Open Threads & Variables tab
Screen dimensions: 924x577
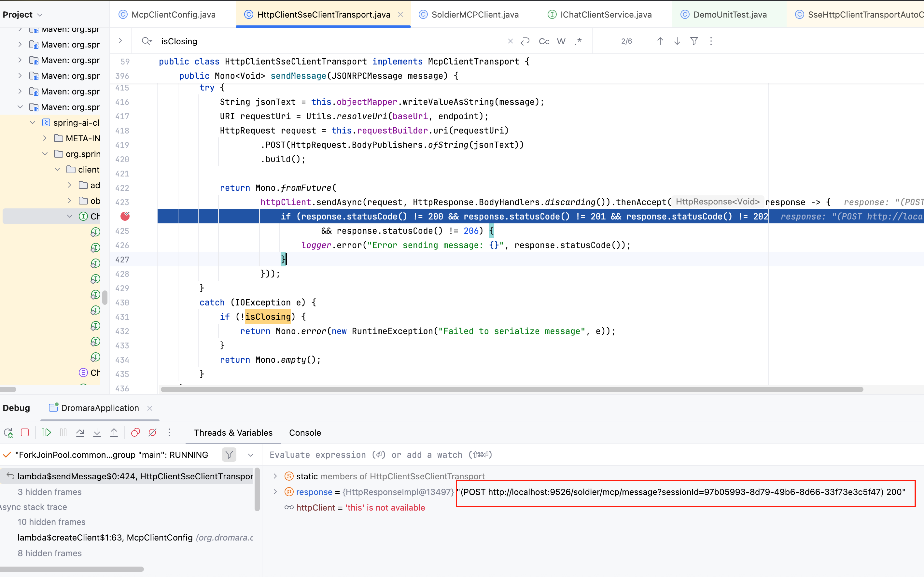tap(233, 432)
